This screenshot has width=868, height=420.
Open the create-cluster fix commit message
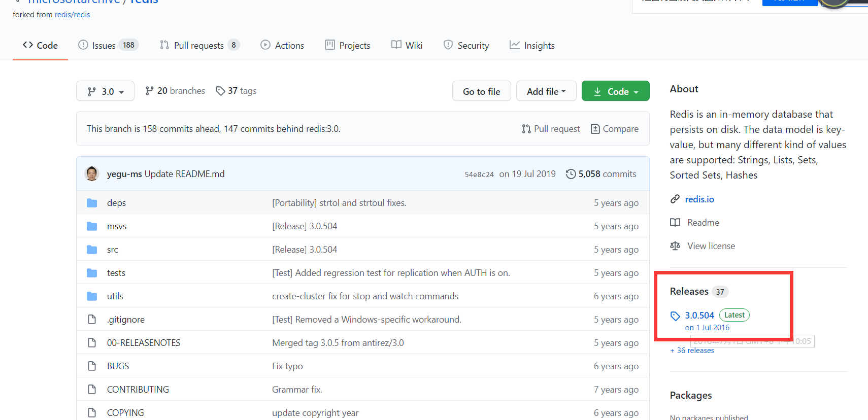pos(365,296)
